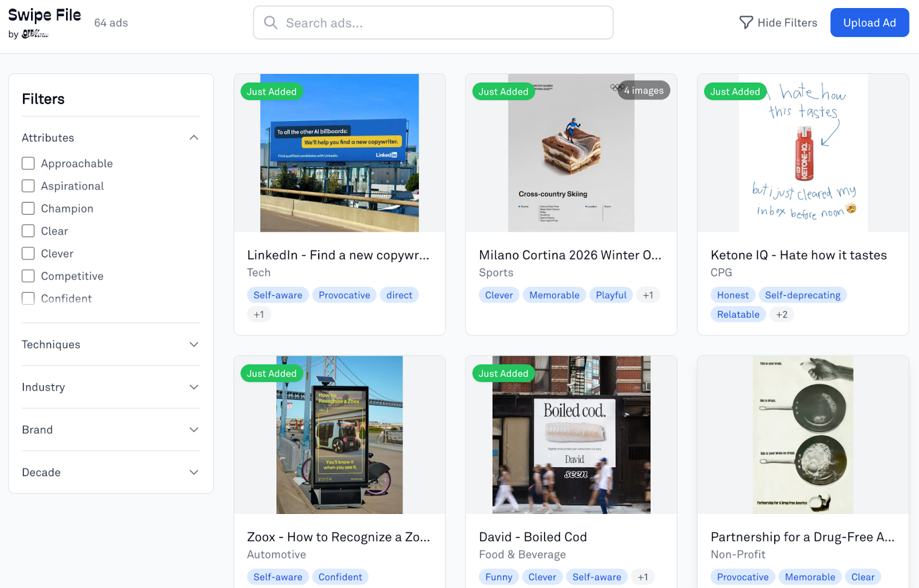Click the Self-deprecating tag
The height and width of the screenshot is (588, 919).
[x=802, y=295]
